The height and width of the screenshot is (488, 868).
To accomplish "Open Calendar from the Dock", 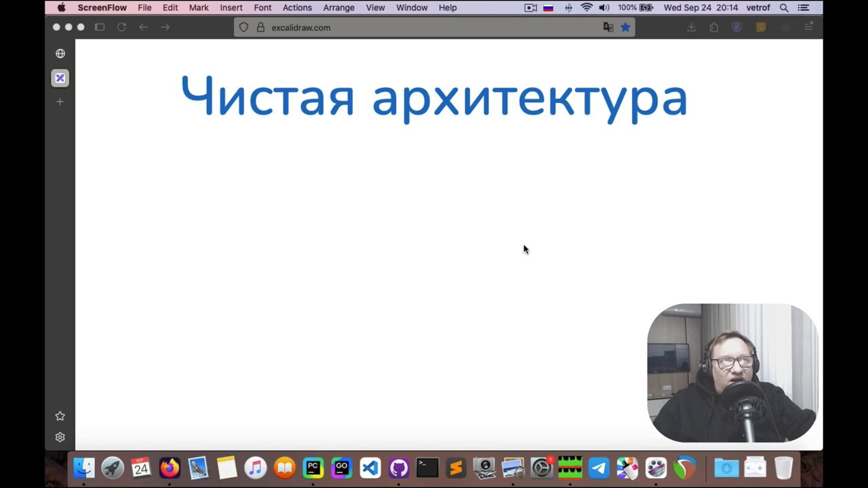I will click(141, 468).
